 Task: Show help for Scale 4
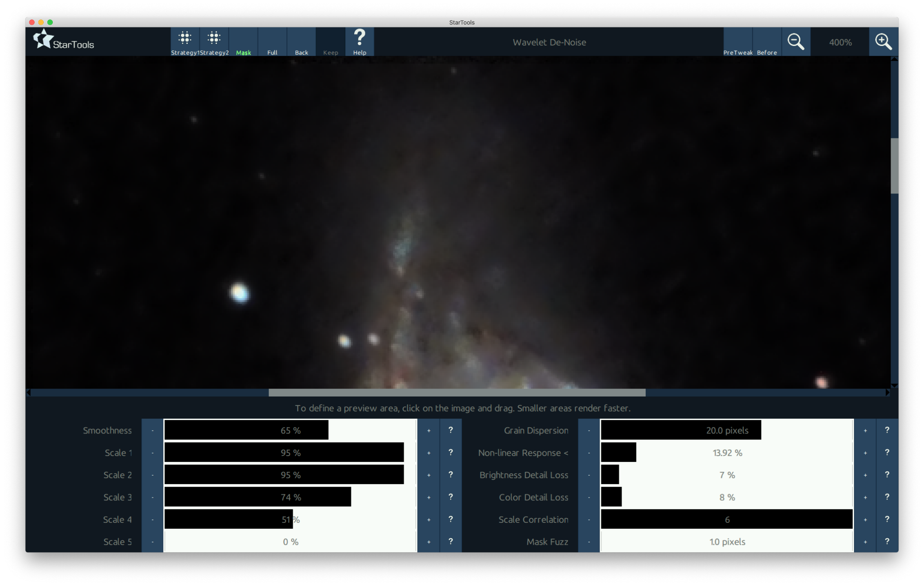[x=451, y=520]
